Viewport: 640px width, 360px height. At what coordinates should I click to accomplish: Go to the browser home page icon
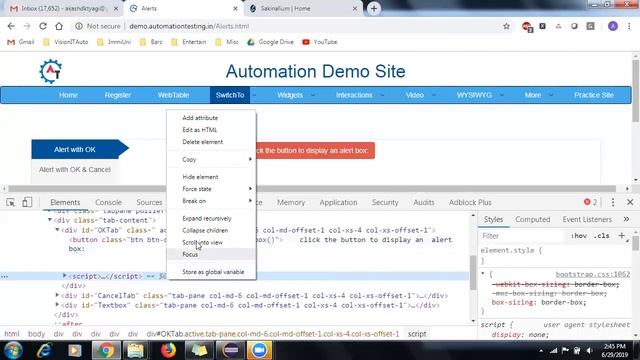[59, 26]
